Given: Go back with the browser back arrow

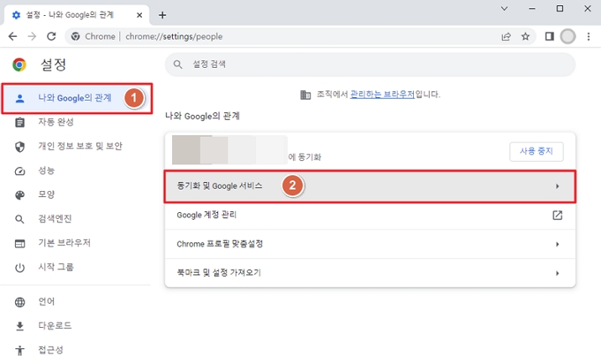Looking at the screenshot, I should [x=13, y=36].
